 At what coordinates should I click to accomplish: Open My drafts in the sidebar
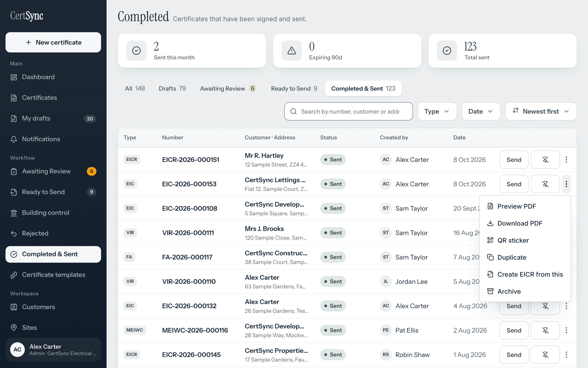click(x=53, y=118)
